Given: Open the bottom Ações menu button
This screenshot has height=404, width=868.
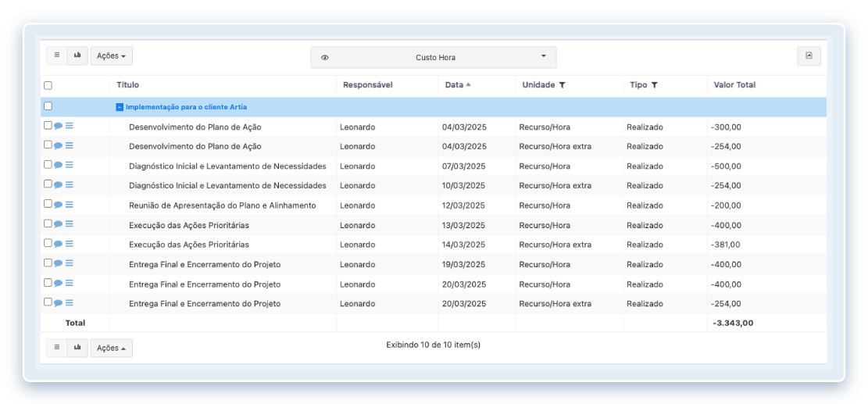Looking at the screenshot, I should pos(112,348).
